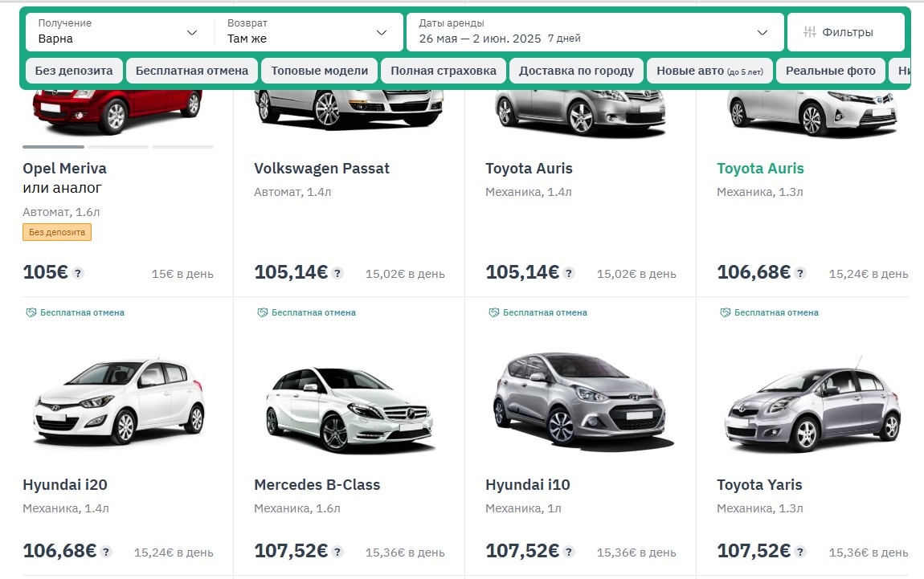Open the Даты аренды date picker
This screenshot has height=579, width=924.
(x=595, y=32)
